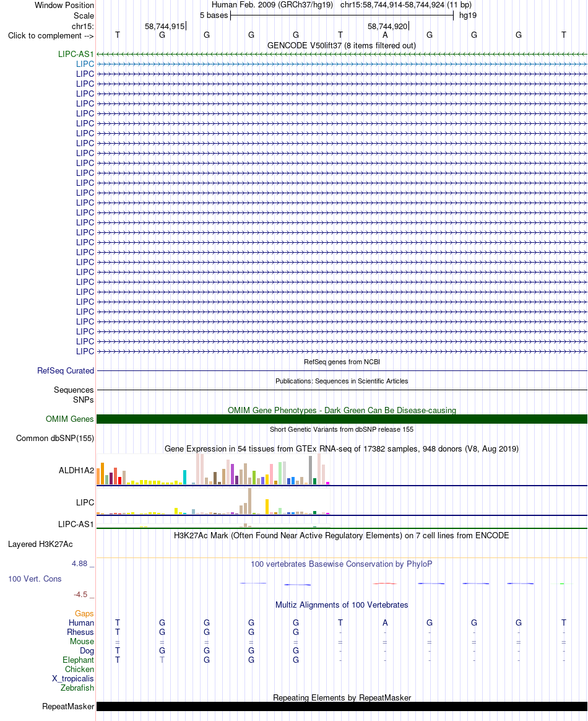This screenshot has width=588, height=721.
Task: Click the dark green OMIM Genes bar
Action: pyautogui.click(x=342, y=419)
